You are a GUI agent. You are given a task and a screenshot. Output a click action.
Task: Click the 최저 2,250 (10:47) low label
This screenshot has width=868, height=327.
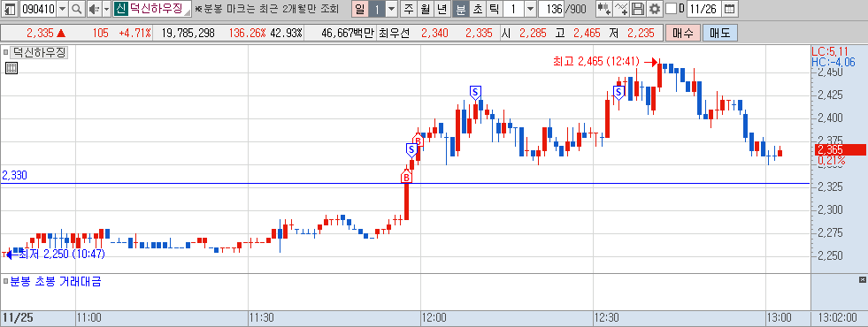click(61, 254)
